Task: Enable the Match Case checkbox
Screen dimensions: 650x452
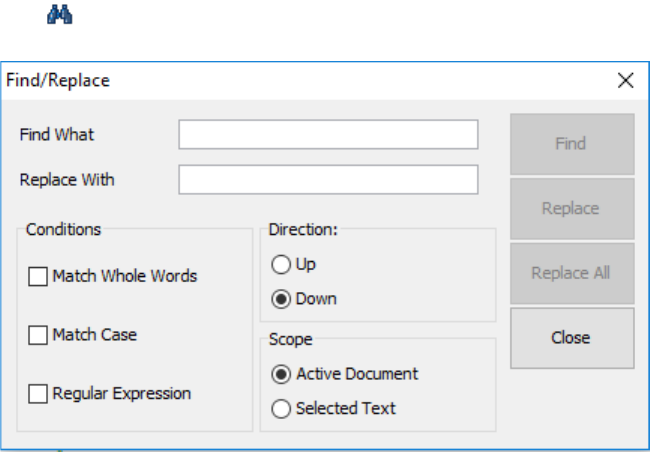Action: click(x=38, y=335)
